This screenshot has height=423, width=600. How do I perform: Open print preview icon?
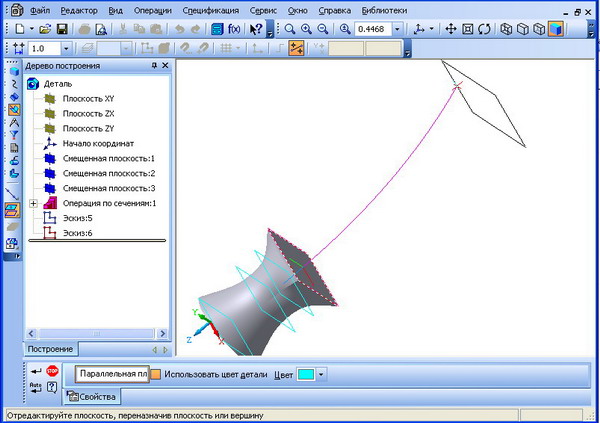(101, 29)
